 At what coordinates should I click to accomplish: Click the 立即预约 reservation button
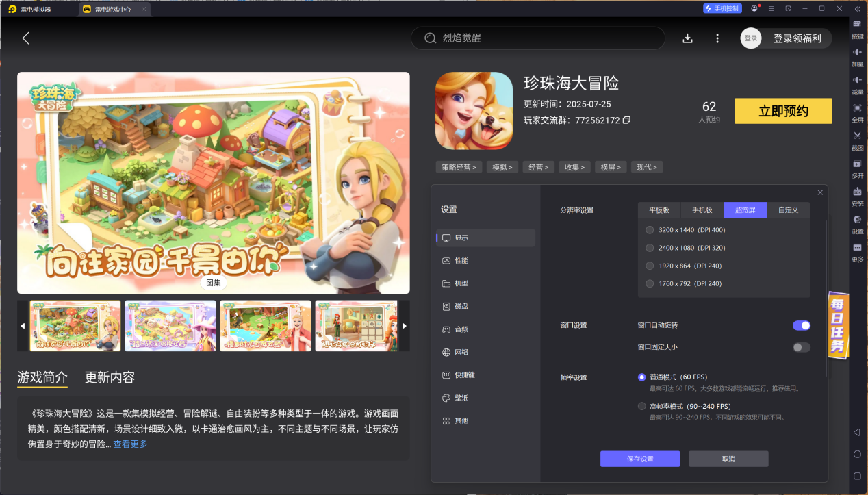tap(782, 110)
